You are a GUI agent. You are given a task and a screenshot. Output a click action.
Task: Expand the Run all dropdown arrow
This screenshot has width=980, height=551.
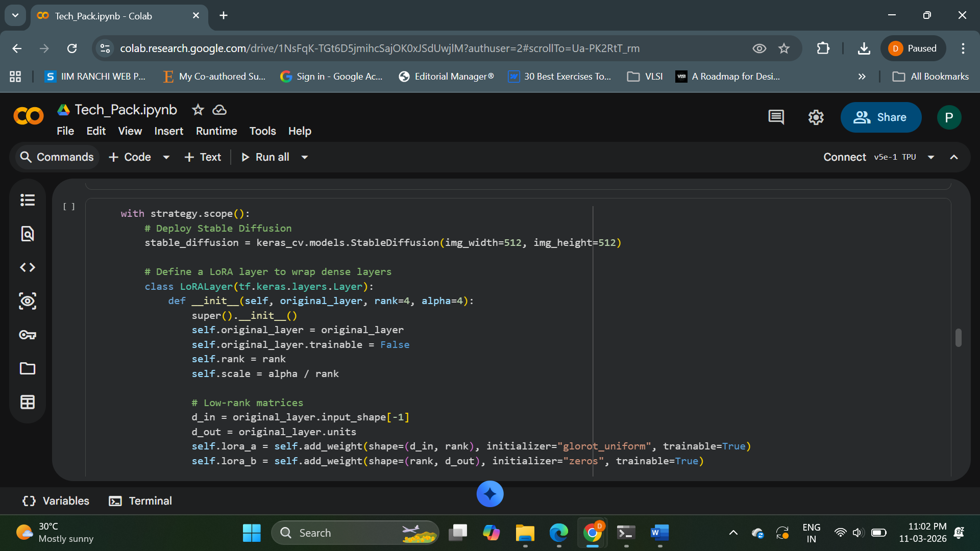pos(305,157)
